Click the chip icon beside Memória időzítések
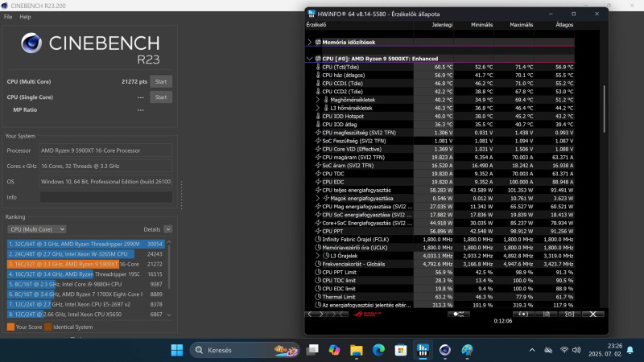 (x=318, y=42)
